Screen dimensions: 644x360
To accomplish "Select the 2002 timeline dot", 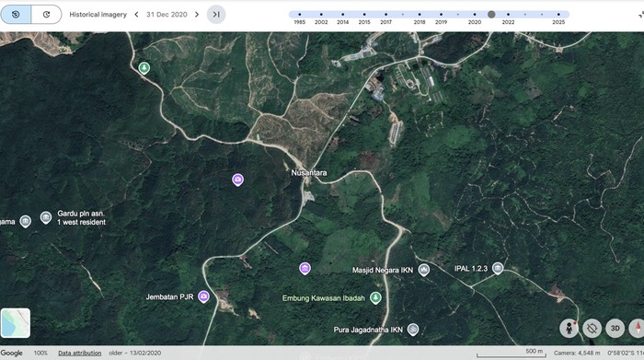I will (321, 15).
